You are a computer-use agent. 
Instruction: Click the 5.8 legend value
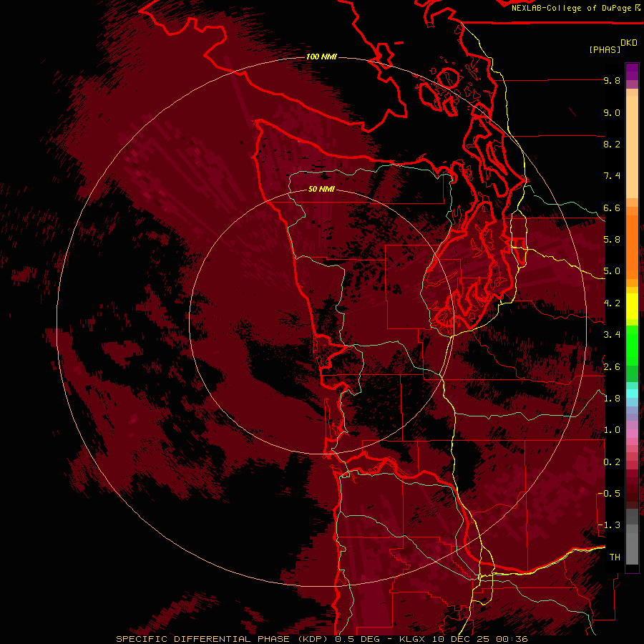pyautogui.click(x=612, y=240)
